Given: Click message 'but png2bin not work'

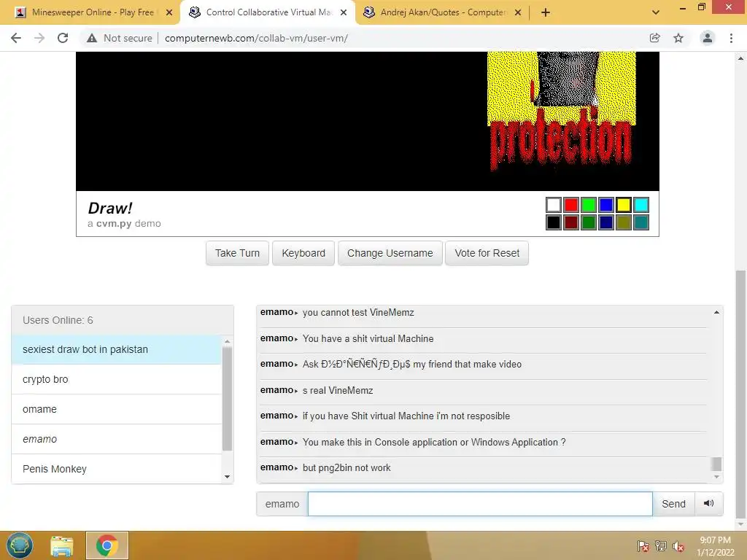Looking at the screenshot, I should click(x=347, y=467).
